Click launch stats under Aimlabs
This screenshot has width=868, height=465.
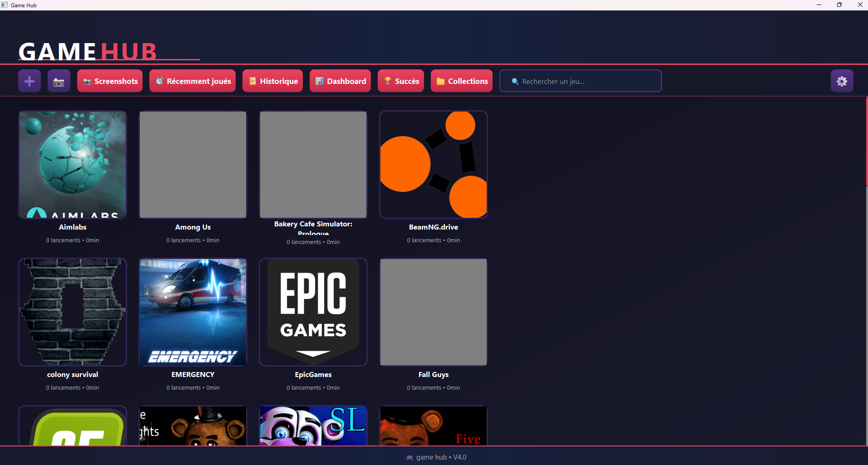coord(73,240)
